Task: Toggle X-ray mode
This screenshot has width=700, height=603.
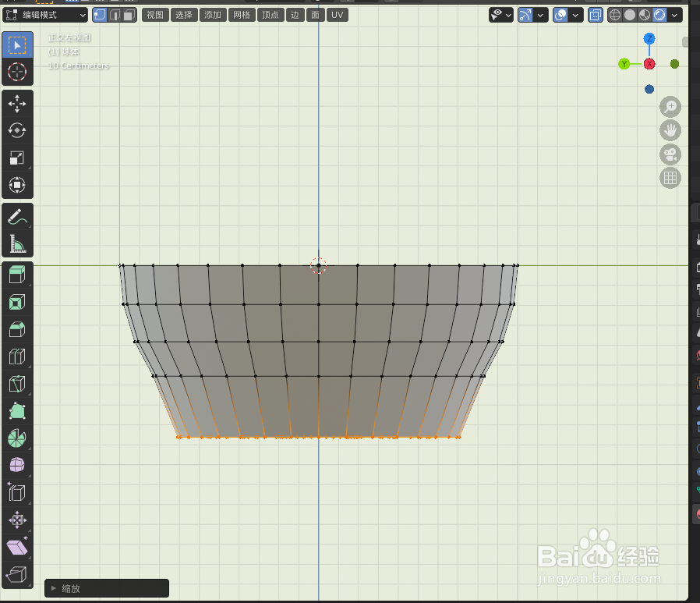Action: (595, 15)
